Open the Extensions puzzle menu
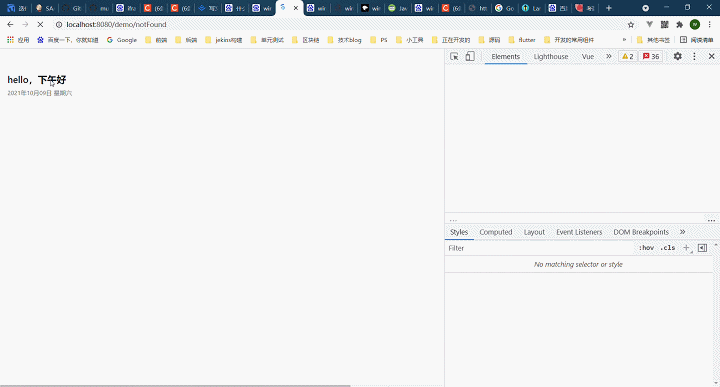 tap(680, 24)
